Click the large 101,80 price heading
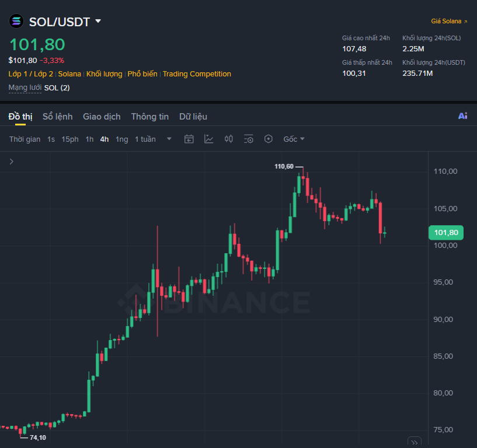The height and width of the screenshot is (448, 477). [x=37, y=44]
